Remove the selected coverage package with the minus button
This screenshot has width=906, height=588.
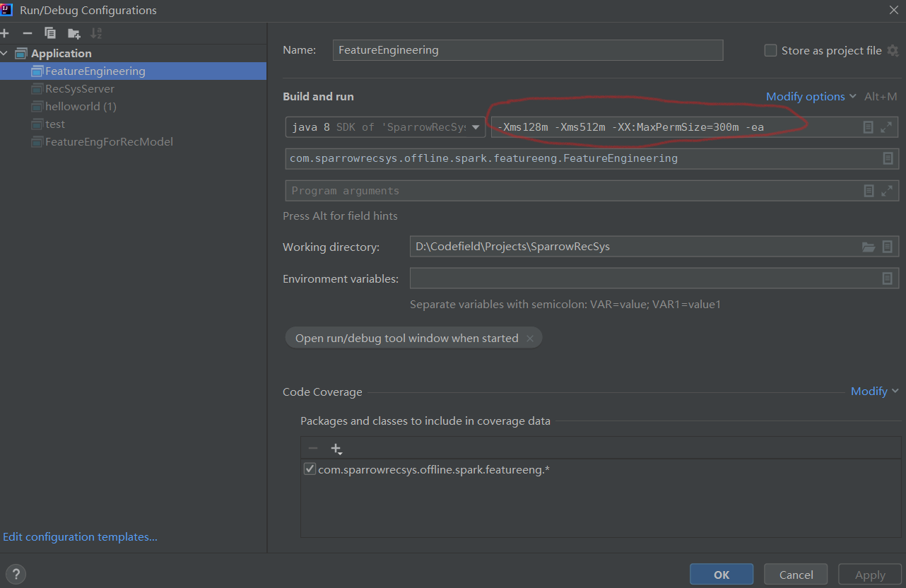pos(313,448)
